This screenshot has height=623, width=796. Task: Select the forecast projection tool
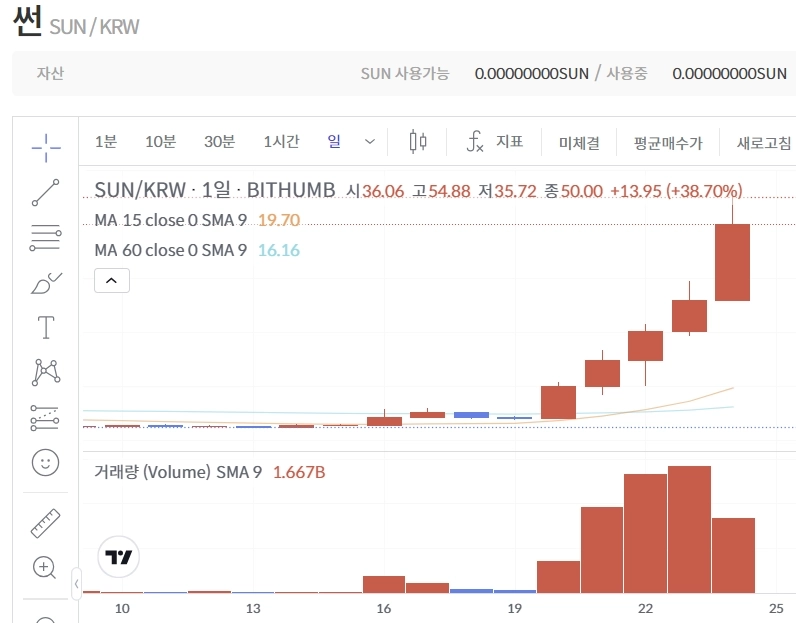click(x=45, y=417)
